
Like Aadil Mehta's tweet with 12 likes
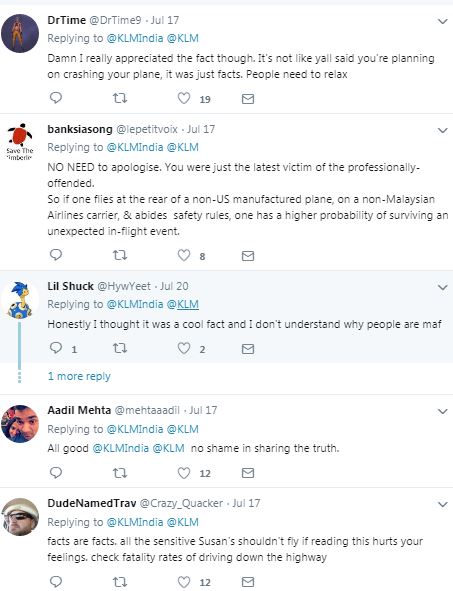184,473
